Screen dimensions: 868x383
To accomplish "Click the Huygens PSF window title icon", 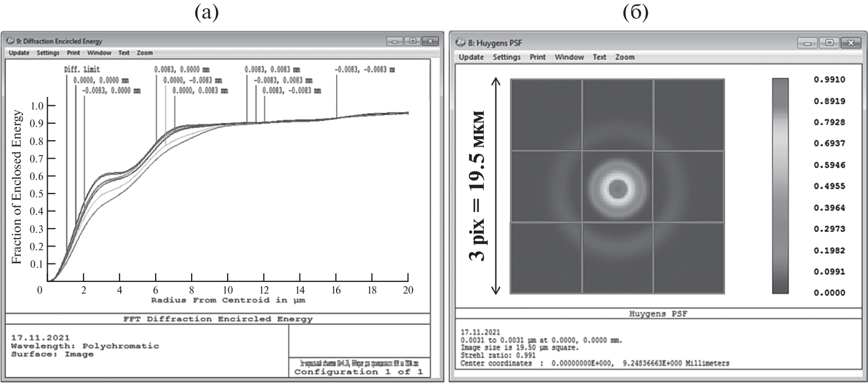I will [460, 42].
